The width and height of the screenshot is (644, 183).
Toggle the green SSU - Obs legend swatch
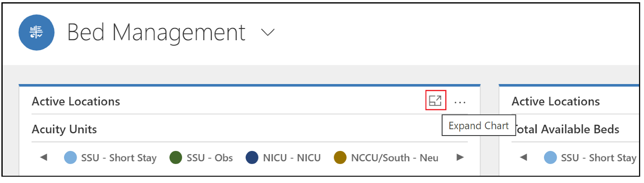pyautogui.click(x=175, y=158)
